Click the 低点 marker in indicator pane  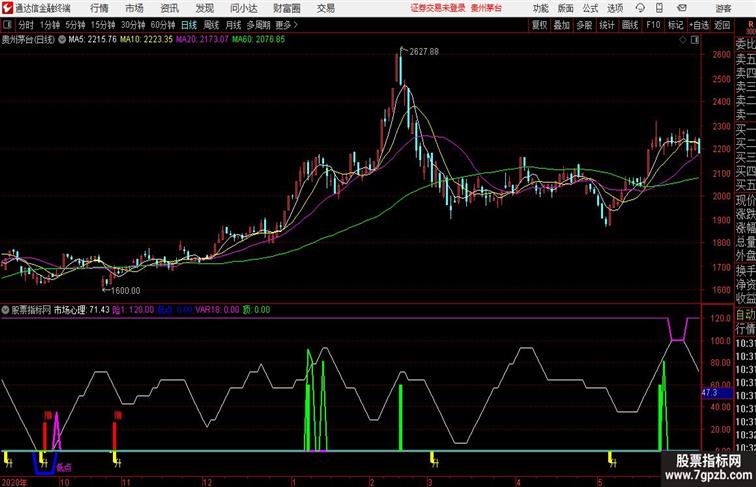point(64,467)
